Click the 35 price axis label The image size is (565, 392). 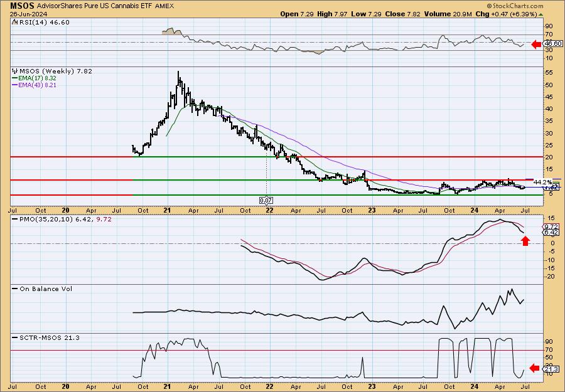click(549, 121)
